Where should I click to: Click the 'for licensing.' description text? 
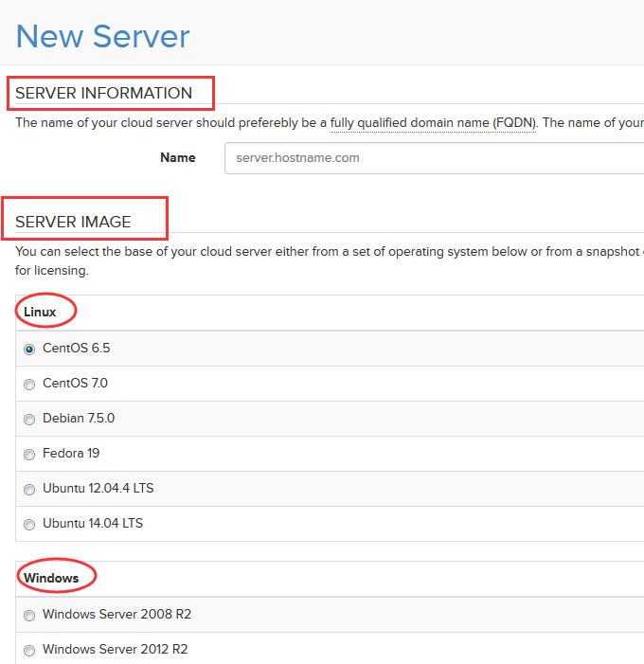pyautogui.click(x=52, y=271)
